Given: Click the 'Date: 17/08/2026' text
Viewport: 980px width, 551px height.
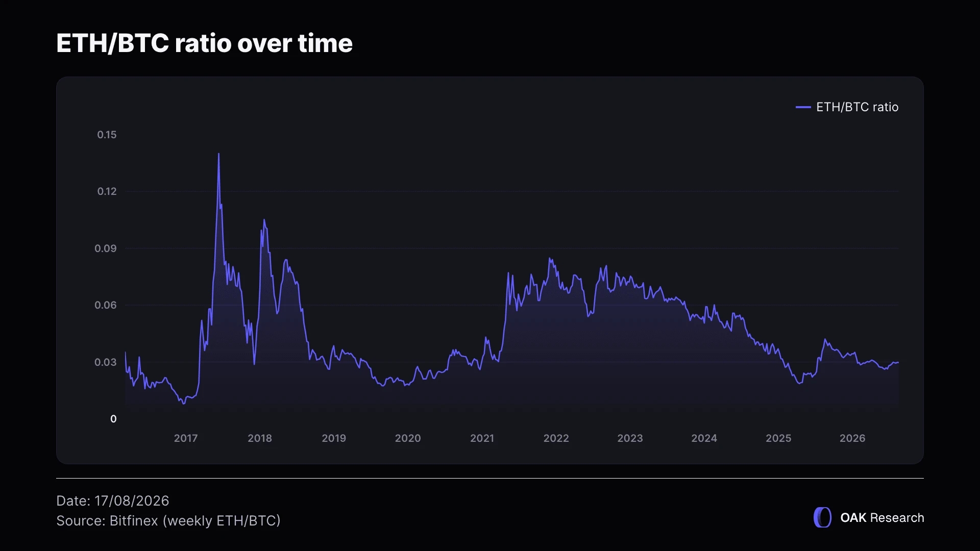Looking at the screenshot, I should [112, 501].
